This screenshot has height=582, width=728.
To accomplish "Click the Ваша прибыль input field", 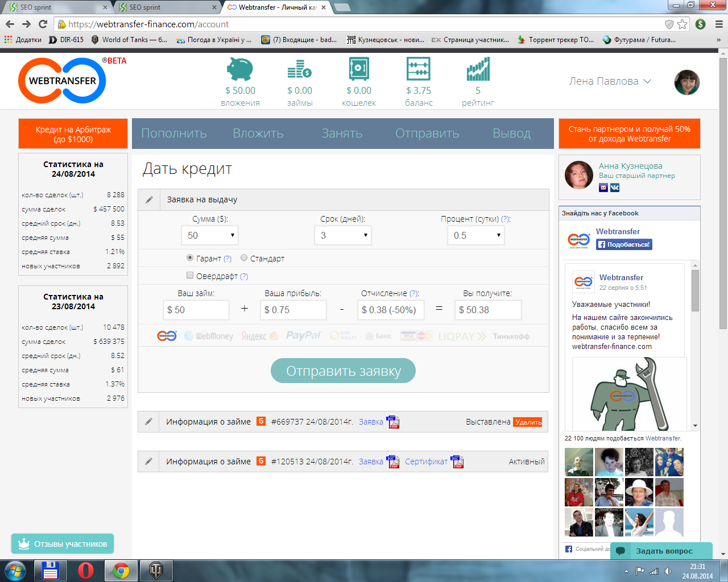I will [293, 310].
